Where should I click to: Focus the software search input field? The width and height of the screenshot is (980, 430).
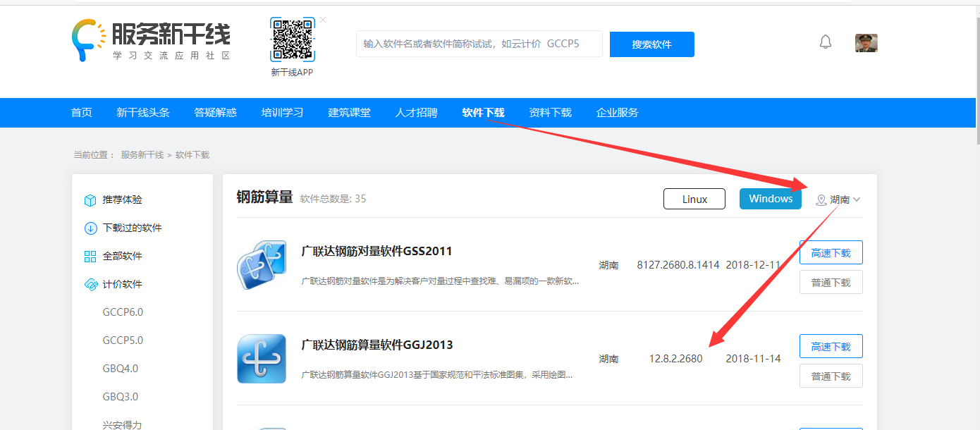479,44
